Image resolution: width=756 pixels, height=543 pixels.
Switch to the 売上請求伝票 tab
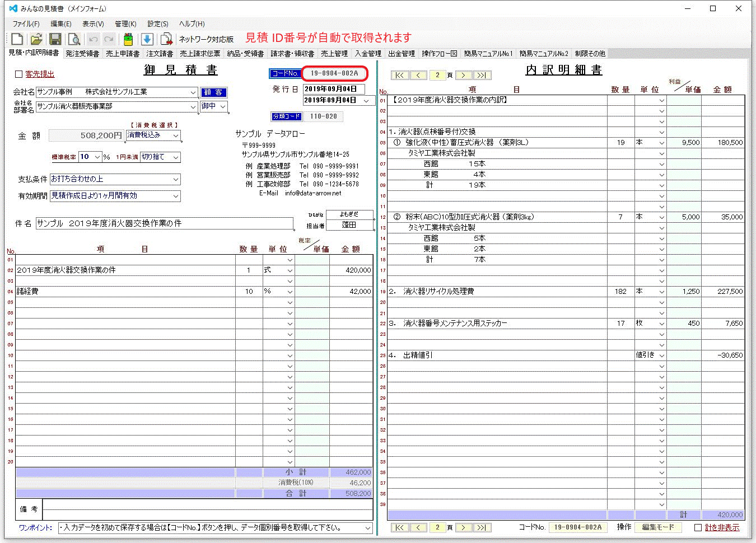tap(200, 54)
